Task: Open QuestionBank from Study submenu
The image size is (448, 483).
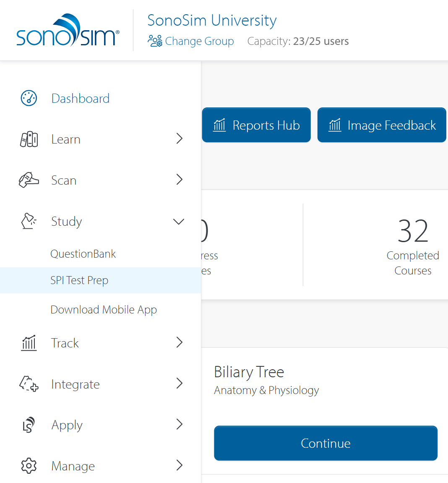Action: pos(83,254)
